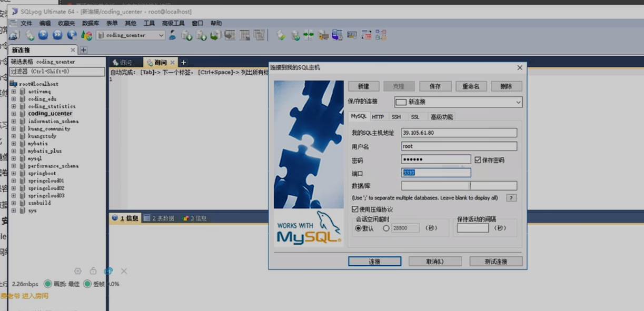Switch to the 高级功能 tab
Viewport: 644px width, 311px height.
(x=441, y=117)
